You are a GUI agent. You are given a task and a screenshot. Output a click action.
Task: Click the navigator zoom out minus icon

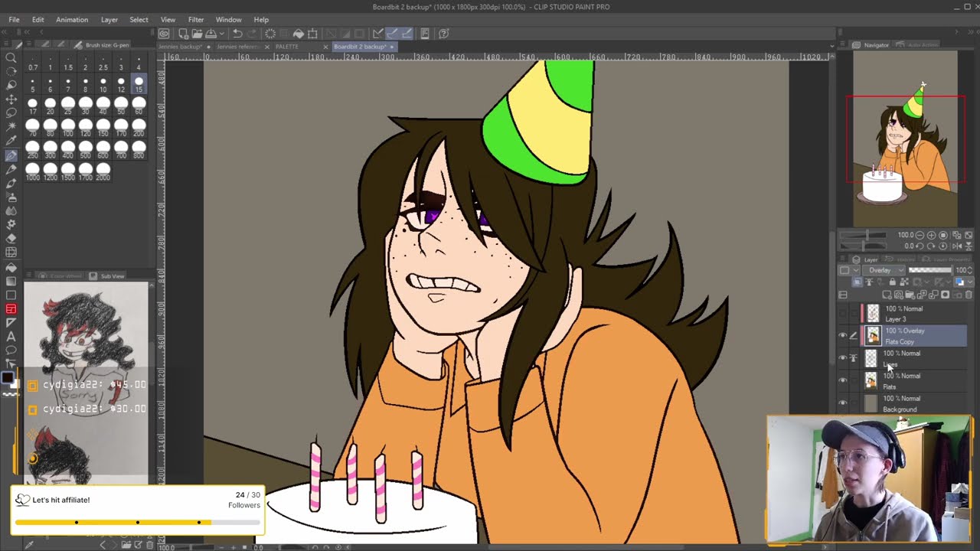(x=920, y=235)
